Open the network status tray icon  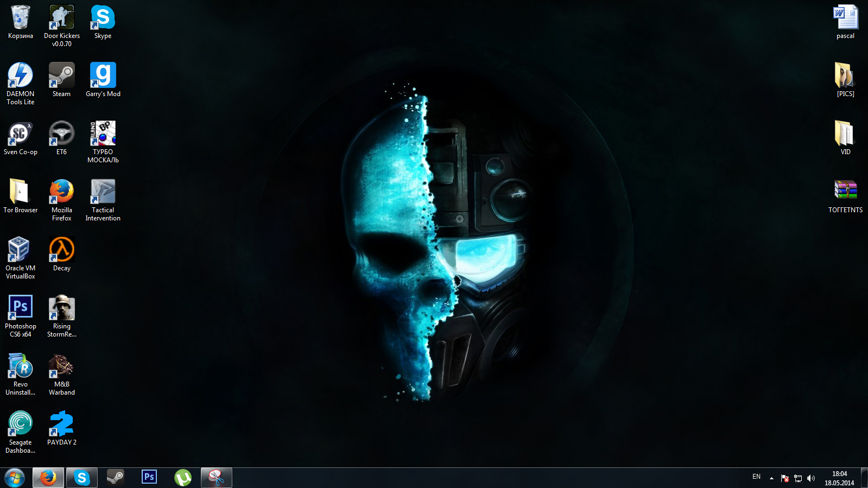[798, 478]
